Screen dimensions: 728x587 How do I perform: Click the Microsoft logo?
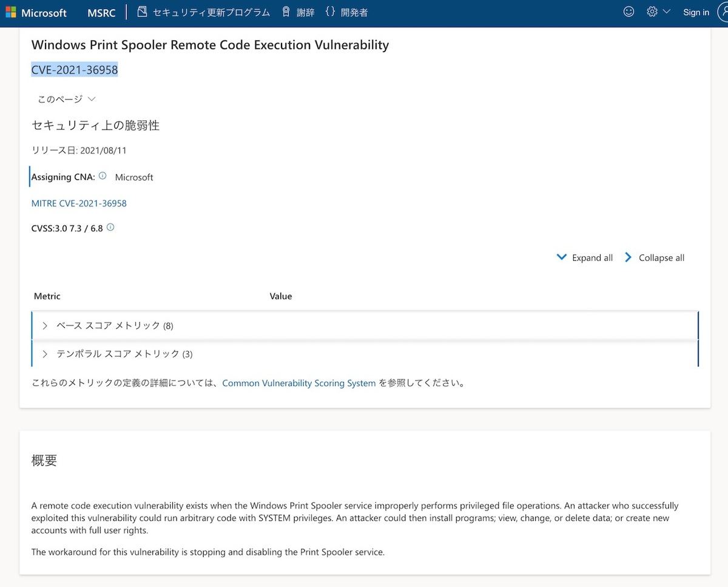[36, 12]
